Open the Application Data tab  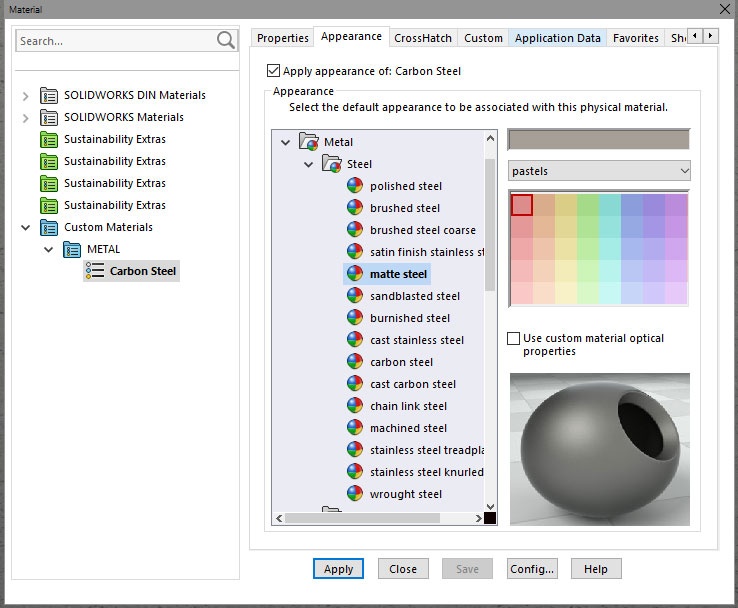[557, 38]
